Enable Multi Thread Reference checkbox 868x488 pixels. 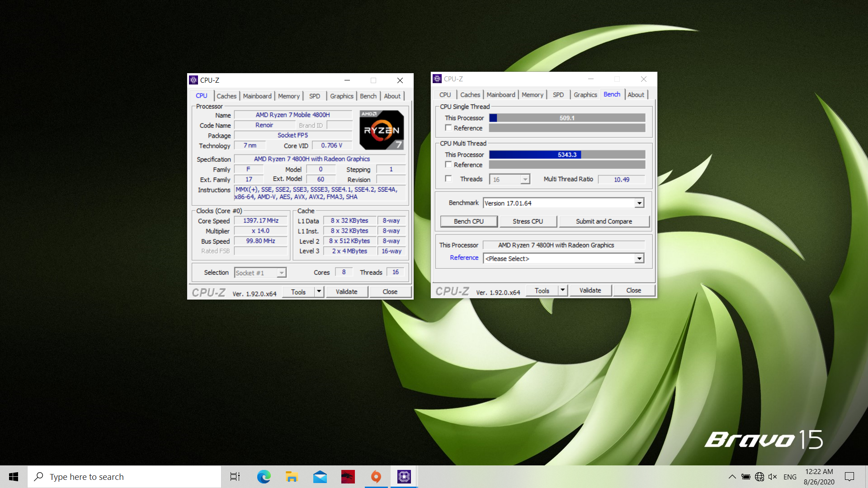(x=448, y=164)
